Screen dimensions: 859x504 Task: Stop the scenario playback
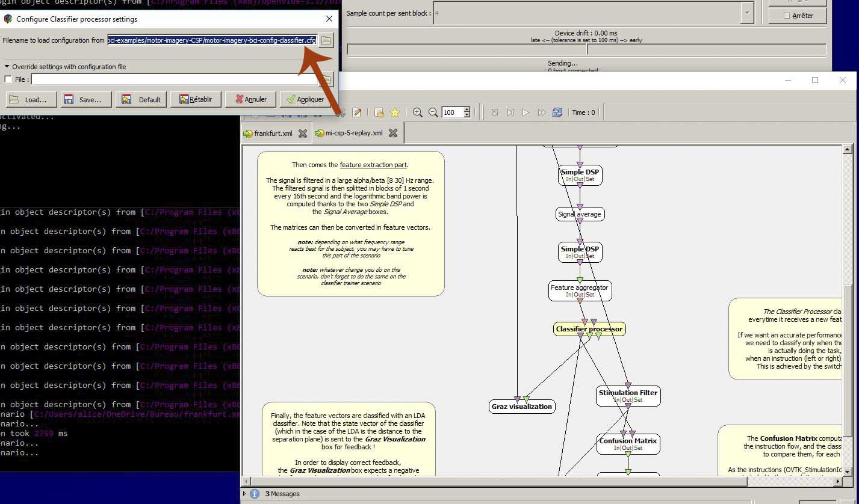coord(495,112)
